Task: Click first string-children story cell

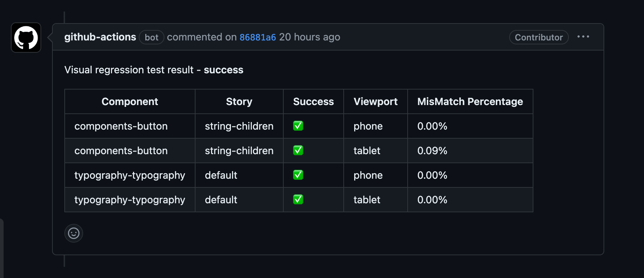Action: (x=239, y=126)
